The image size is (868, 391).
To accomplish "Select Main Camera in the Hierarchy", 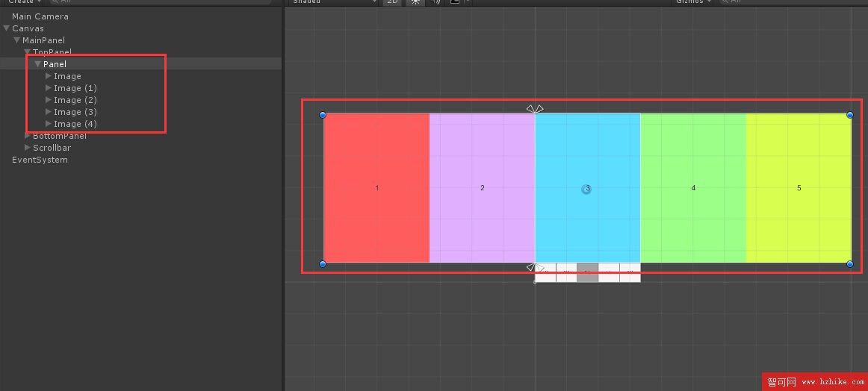I will tap(40, 16).
